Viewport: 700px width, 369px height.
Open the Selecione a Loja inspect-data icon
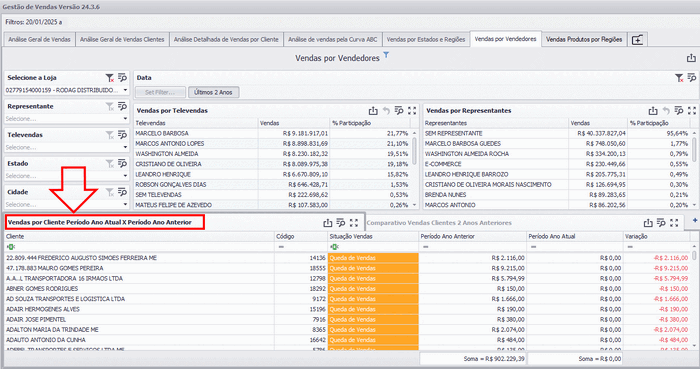[x=122, y=78]
